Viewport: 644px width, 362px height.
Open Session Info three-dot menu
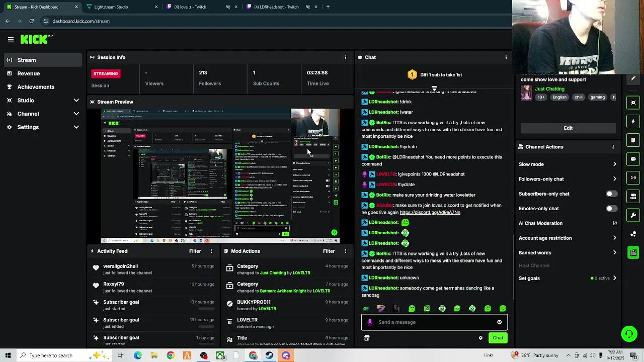coord(345,57)
